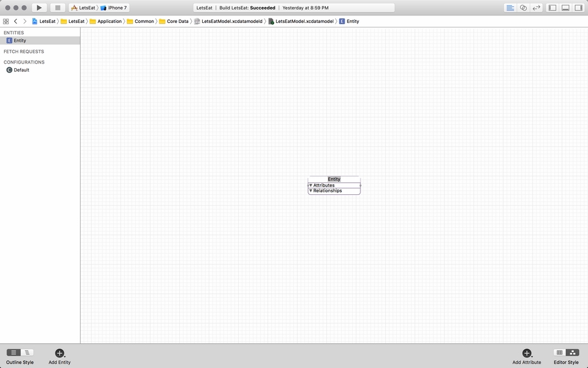Image resolution: width=588 pixels, height=368 pixels.
Task: Toggle the Debug area bottom panel
Action: (566, 8)
